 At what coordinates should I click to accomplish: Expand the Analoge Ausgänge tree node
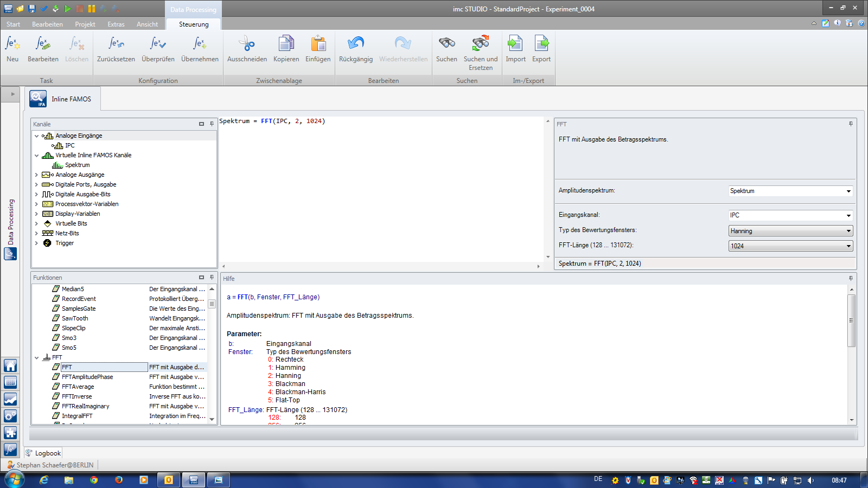tap(36, 175)
